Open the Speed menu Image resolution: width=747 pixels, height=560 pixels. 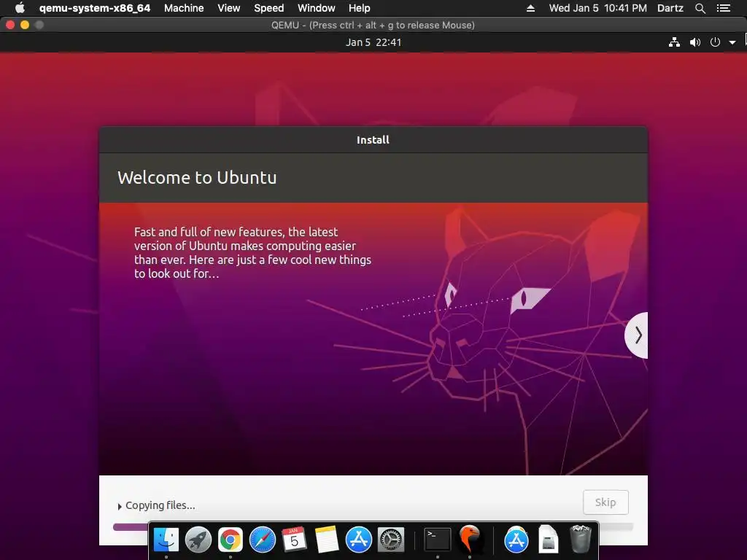268,8
